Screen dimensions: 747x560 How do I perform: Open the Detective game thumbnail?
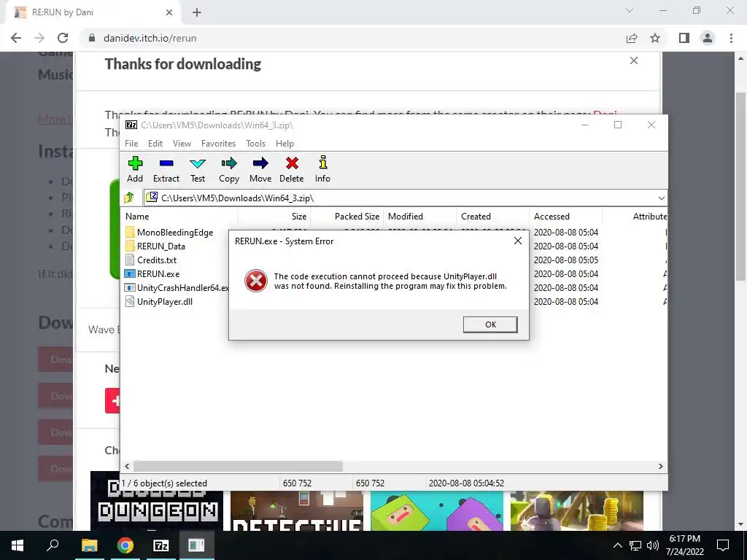coord(297,510)
